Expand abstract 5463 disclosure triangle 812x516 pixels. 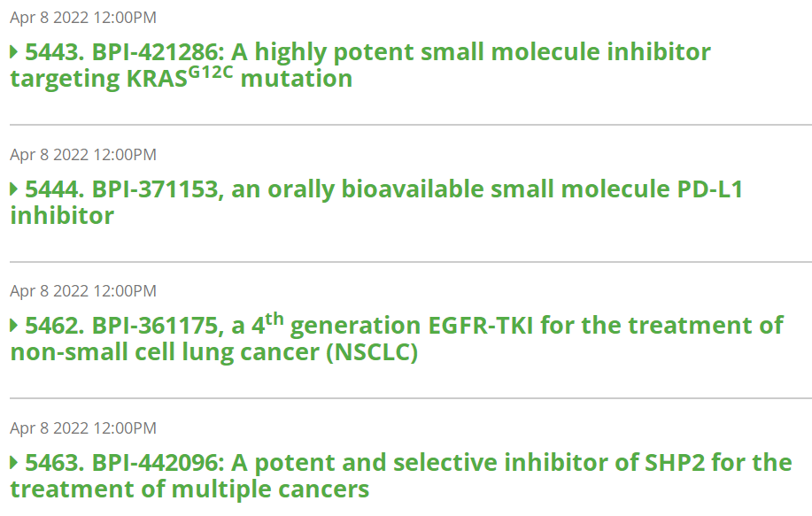coord(14,463)
